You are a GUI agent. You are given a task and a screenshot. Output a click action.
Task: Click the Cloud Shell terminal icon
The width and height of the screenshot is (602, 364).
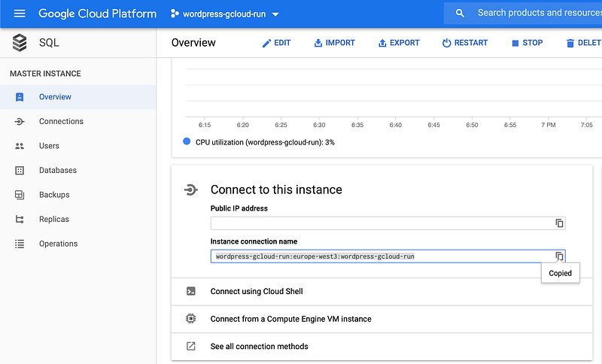click(191, 292)
